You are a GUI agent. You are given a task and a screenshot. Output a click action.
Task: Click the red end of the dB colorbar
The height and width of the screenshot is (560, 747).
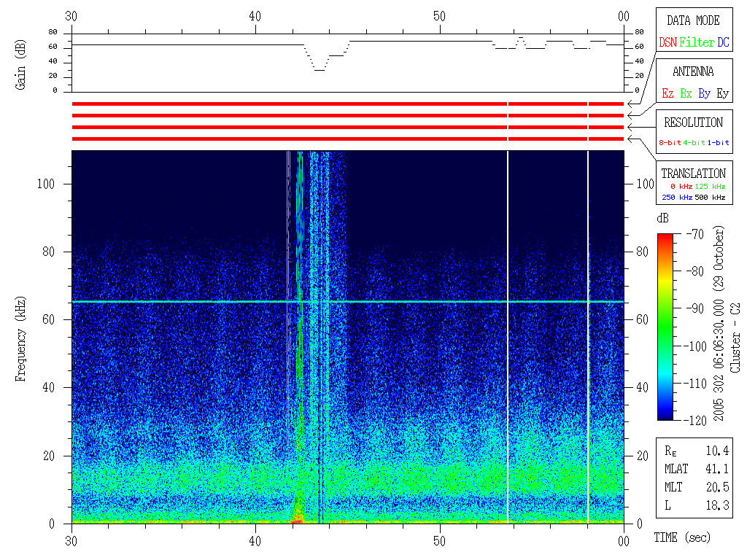(665, 238)
